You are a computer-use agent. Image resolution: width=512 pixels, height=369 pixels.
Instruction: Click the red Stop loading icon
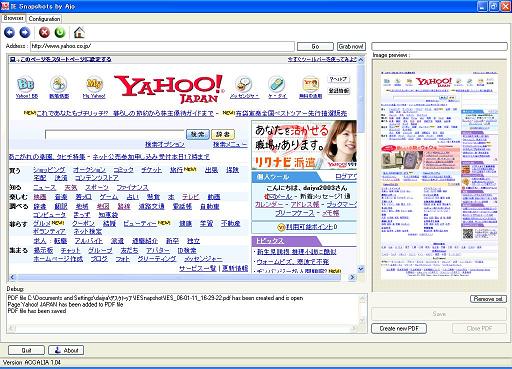pos(44,32)
